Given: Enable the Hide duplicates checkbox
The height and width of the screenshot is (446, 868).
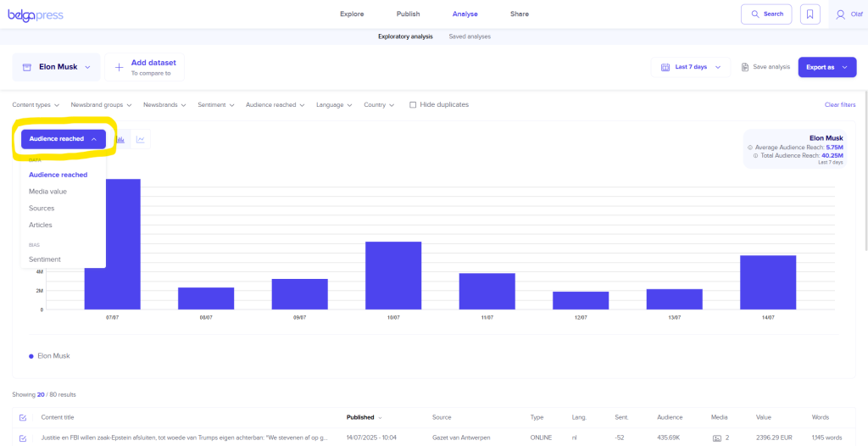Looking at the screenshot, I should 413,105.
